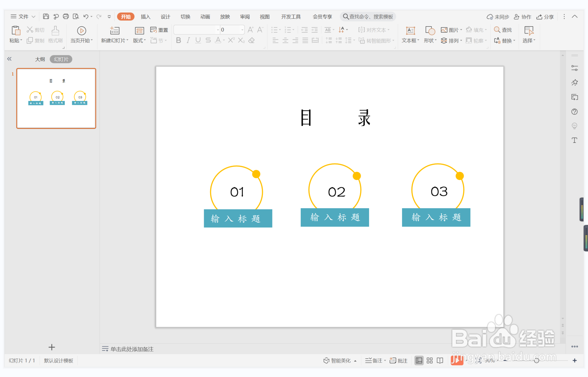This screenshot has width=588, height=377.
Task: Click the Save icon in quick toolbar
Action: [x=46, y=17]
